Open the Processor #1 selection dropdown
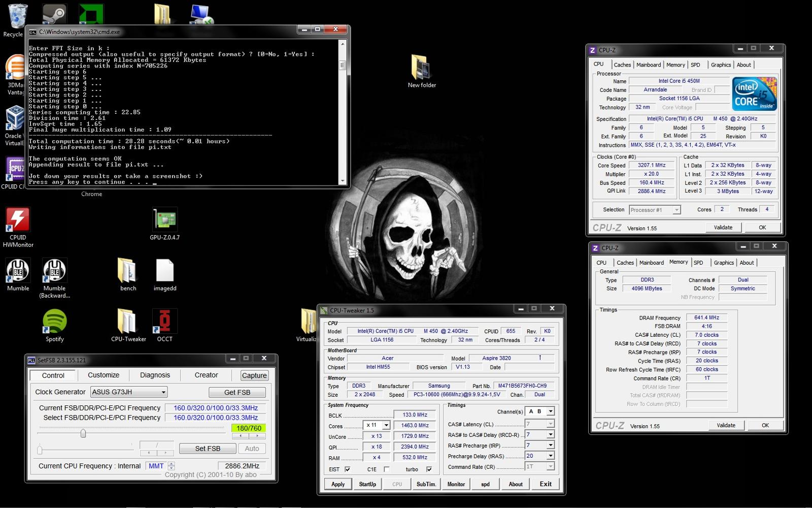This screenshot has height=508, width=812. (655, 210)
